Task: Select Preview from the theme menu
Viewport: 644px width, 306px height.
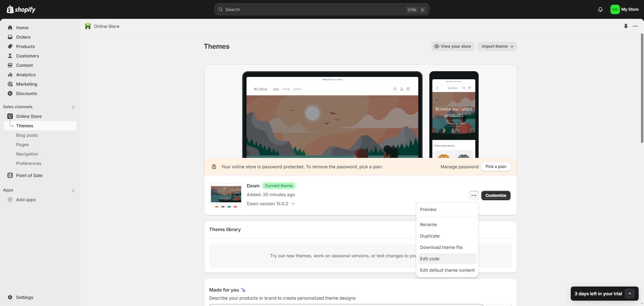Action: [x=447, y=209]
